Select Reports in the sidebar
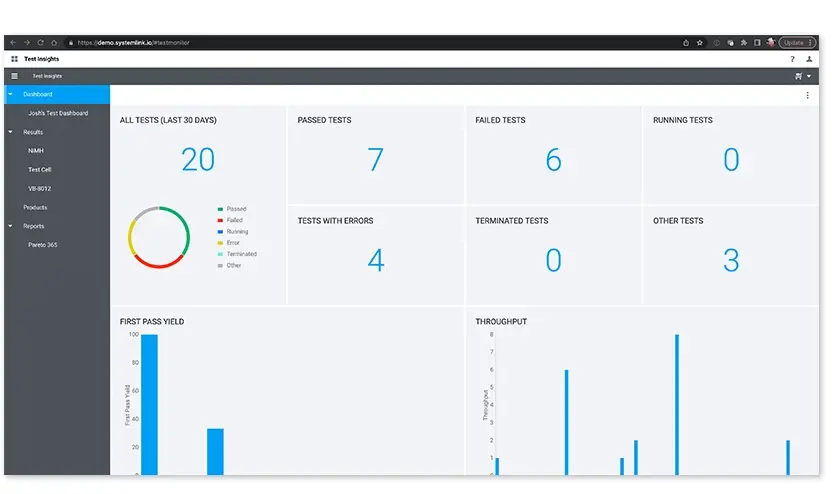This screenshot has height=494, width=832. pos(33,226)
